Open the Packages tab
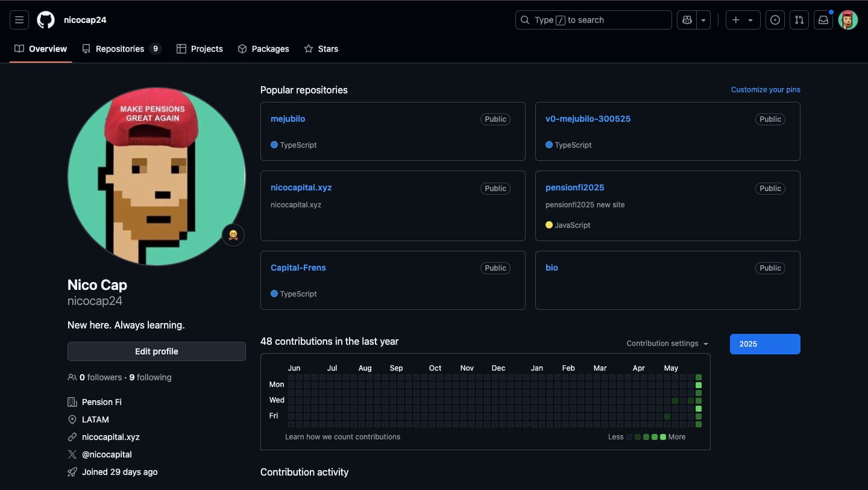This screenshot has height=490, width=868. pyautogui.click(x=263, y=49)
